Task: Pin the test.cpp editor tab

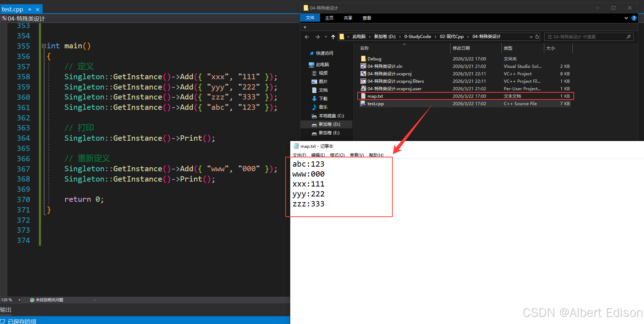Action: pos(30,10)
